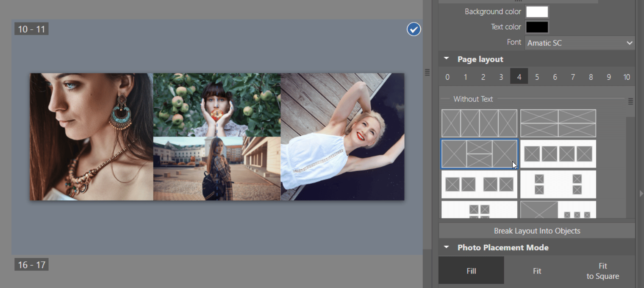Select 0 photos in Page layout
Viewport: 644px width, 288px height.
(x=447, y=77)
